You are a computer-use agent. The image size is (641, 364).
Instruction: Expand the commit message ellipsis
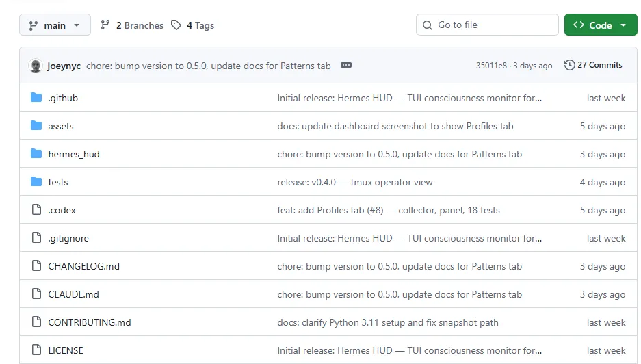point(346,66)
